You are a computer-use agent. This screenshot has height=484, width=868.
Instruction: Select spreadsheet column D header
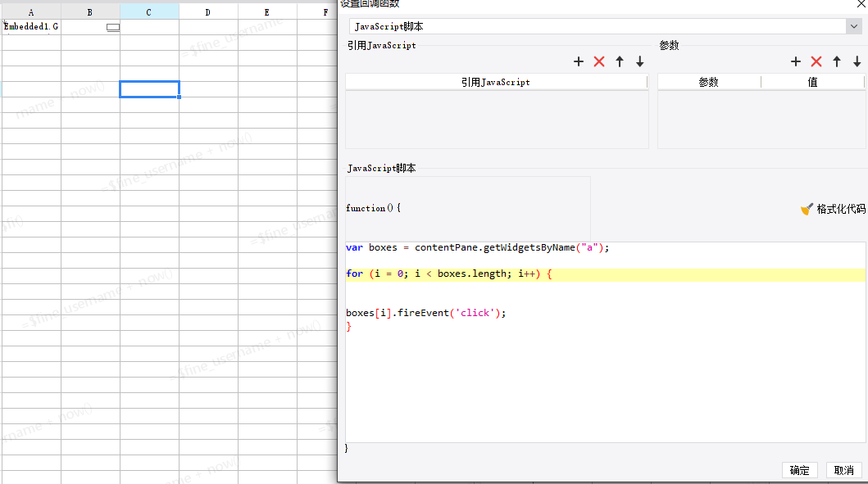(208, 11)
